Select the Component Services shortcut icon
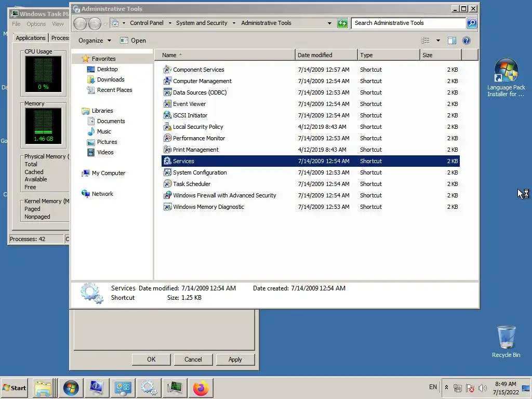The width and height of the screenshot is (532, 399). point(167,70)
